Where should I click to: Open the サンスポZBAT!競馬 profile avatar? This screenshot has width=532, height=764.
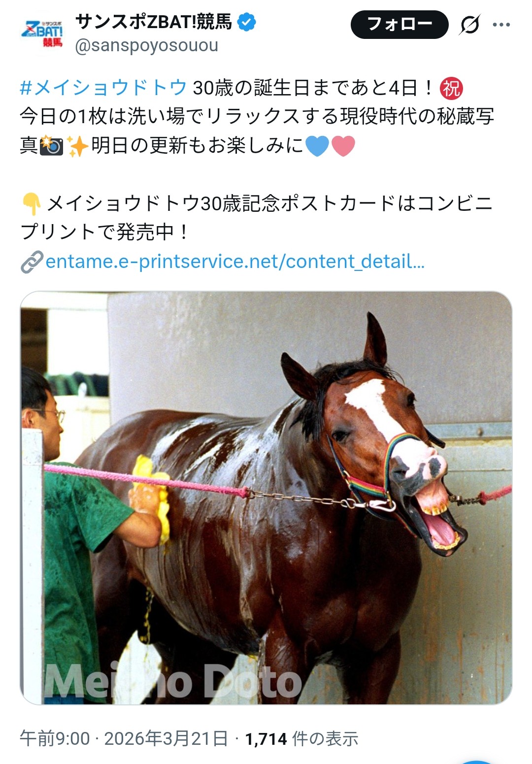pyautogui.click(x=42, y=33)
